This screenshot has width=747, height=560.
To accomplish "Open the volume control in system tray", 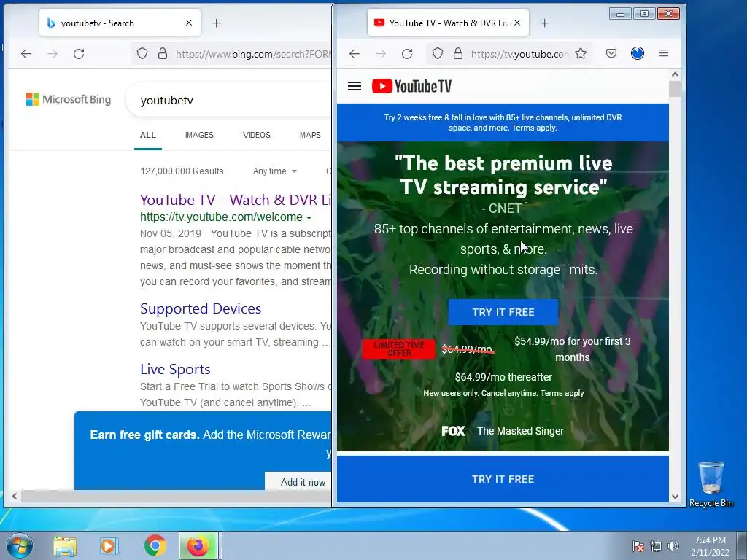I will tap(673, 546).
